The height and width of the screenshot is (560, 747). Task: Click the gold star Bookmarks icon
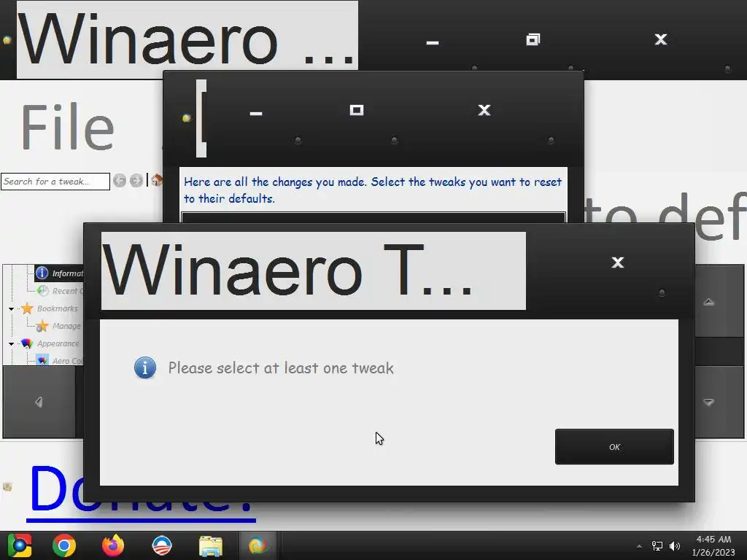[x=27, y=308]
